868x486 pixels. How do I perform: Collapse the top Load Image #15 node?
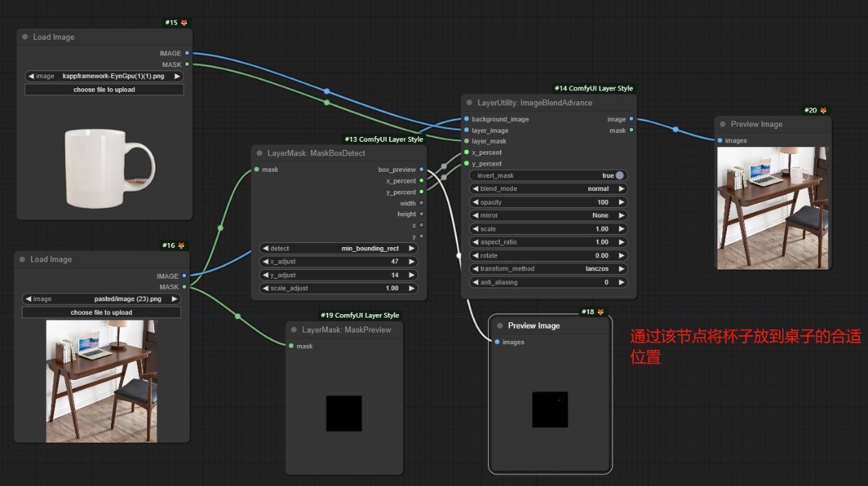pyautogui.click(x=25, y=38)
